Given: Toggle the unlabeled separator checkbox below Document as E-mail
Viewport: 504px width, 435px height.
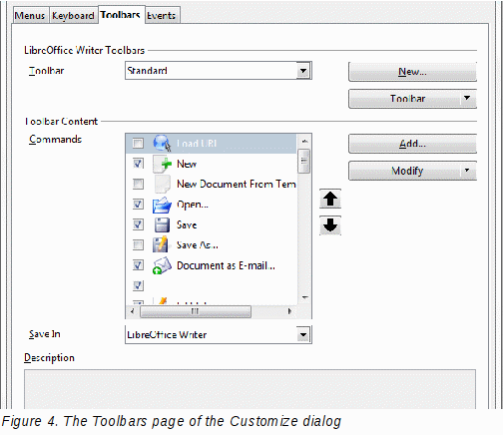Looking at the screenshot, I should click(138, 285).
